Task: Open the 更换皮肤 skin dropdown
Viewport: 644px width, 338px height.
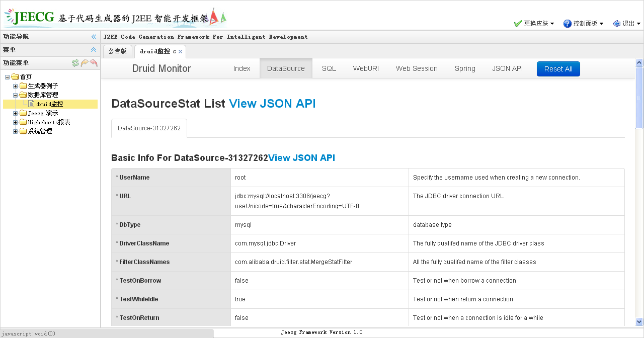Action: pyautogui.click(x=534, y=24)
